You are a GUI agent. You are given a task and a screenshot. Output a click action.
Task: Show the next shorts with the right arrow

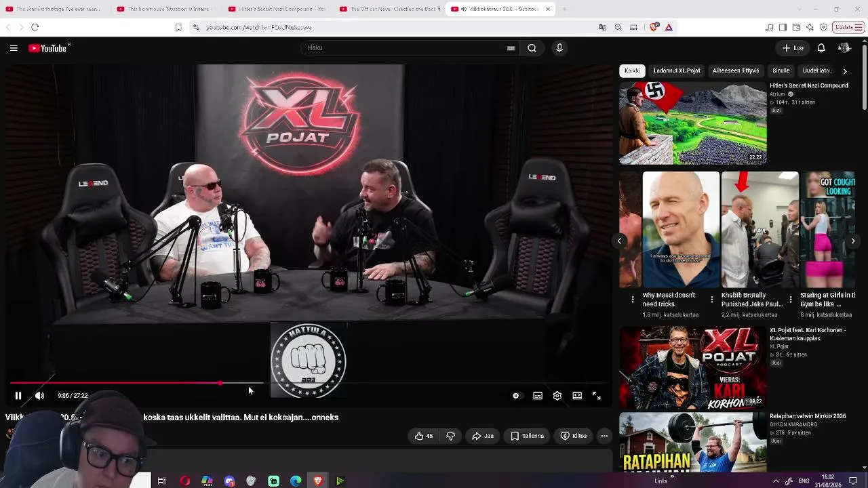[x=853, y=241]
